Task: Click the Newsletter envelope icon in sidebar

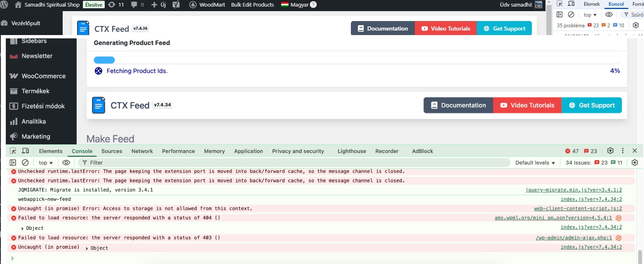Action: (14, 56)
